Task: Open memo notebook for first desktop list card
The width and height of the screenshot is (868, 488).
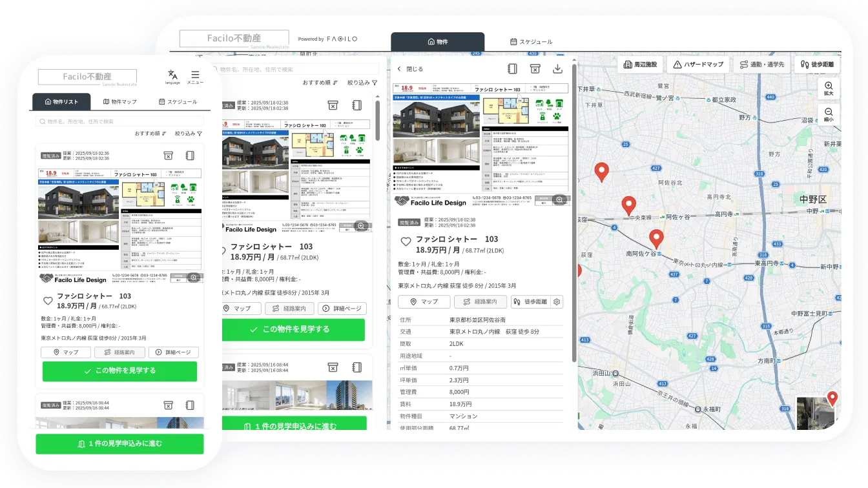Action: click(x=356, y=105)
